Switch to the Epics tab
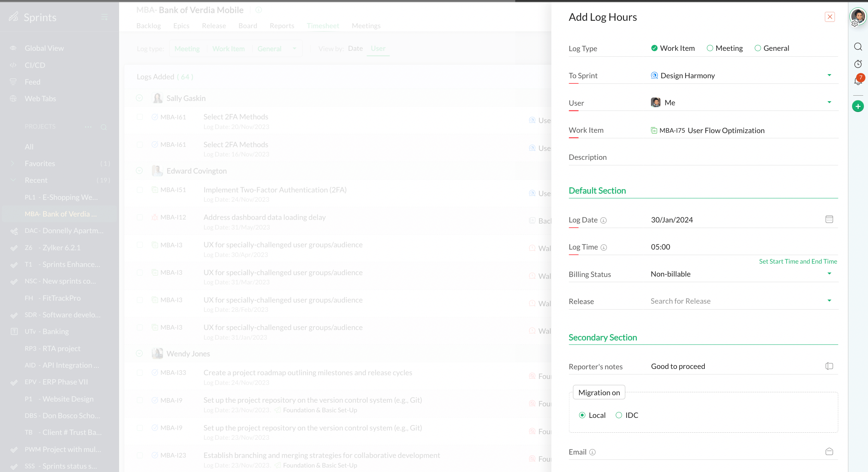 [181, 26]
